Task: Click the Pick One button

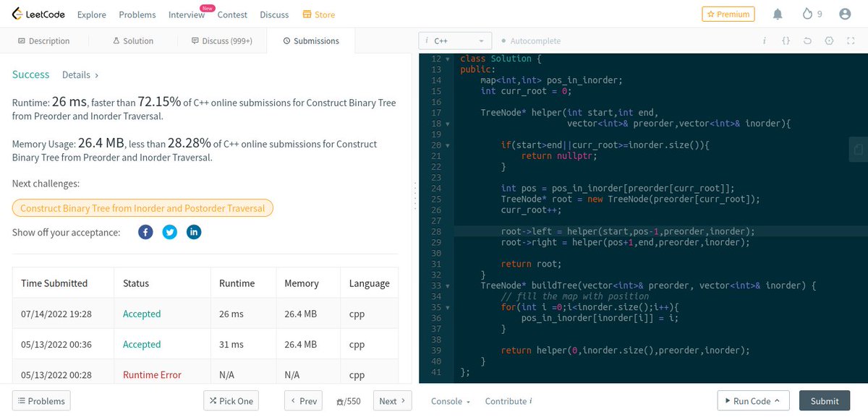Action: click(x=230, y=400)
